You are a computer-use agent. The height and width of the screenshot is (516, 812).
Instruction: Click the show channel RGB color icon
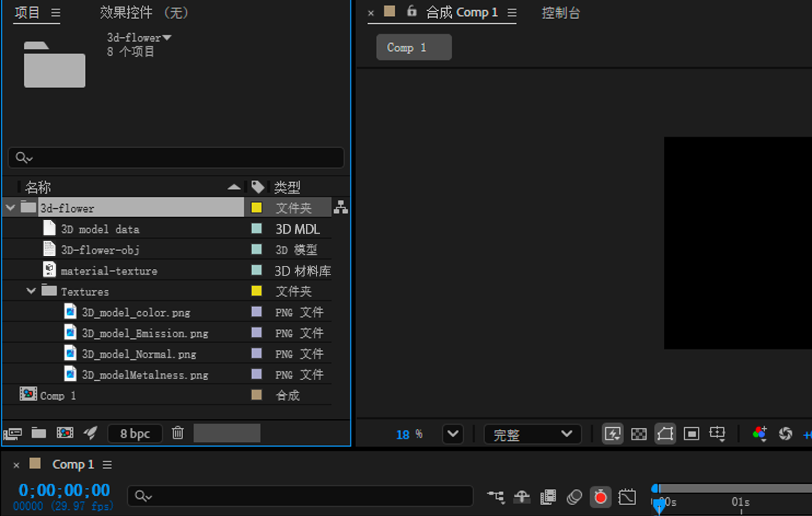coord(759,434)
